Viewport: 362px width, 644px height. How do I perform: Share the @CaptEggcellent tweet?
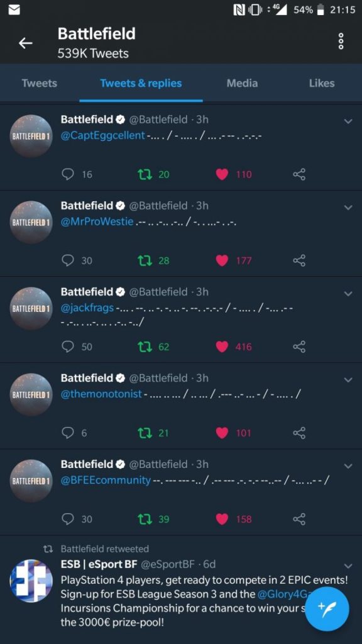pyautogui.click(x=299, y=175)
